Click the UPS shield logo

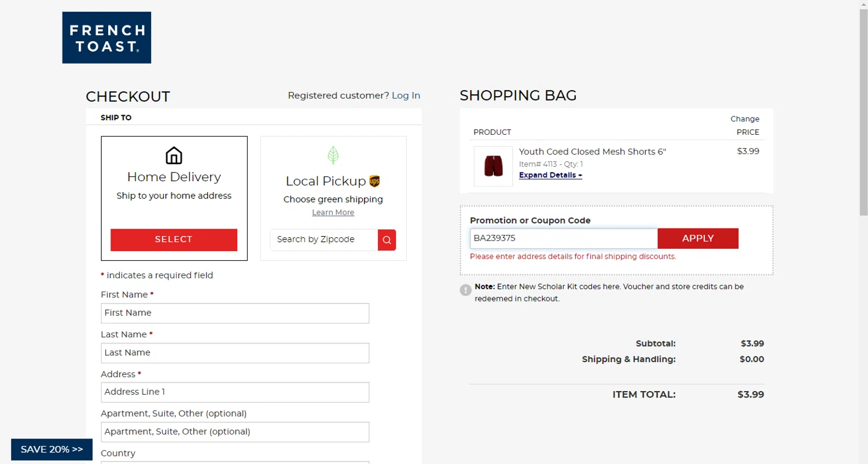[x=374, y=182]
